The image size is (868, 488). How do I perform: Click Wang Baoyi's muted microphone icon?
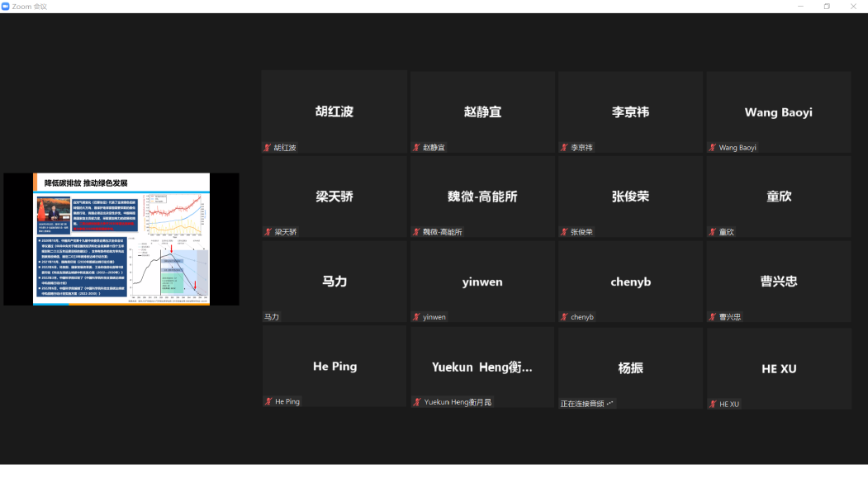[x=712, y=148]
